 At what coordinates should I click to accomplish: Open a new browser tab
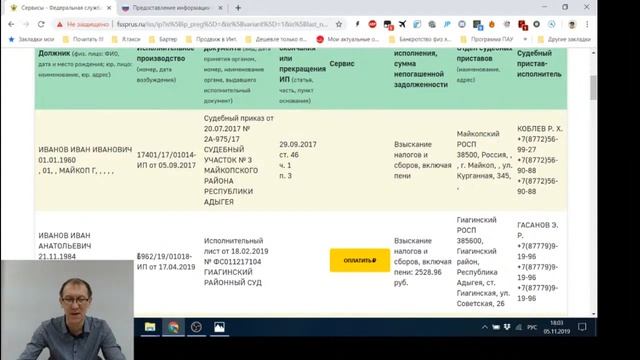coord(238,8)
